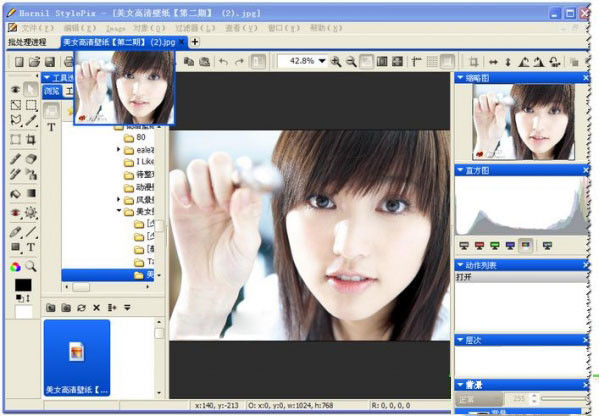Click the refresh icon in browser toolbar
This screenshot has width=599, height=416.
click(x=81, y=308)
